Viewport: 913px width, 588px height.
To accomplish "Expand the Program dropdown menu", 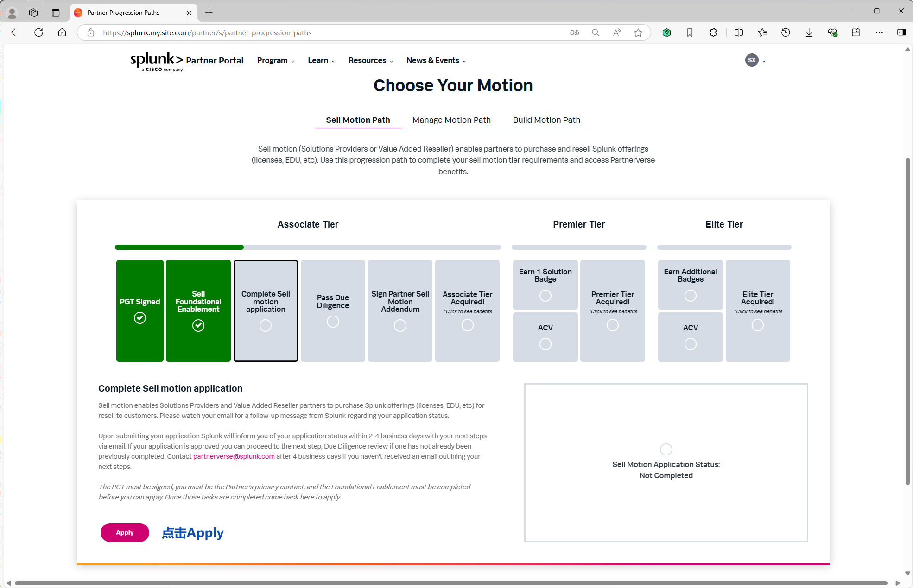I will [x=275, y=61].
